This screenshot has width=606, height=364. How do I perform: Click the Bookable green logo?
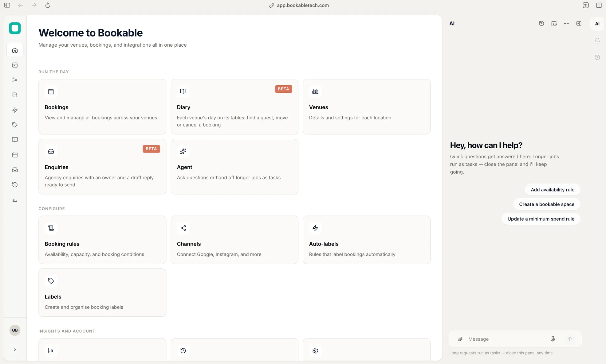point(15,28)
